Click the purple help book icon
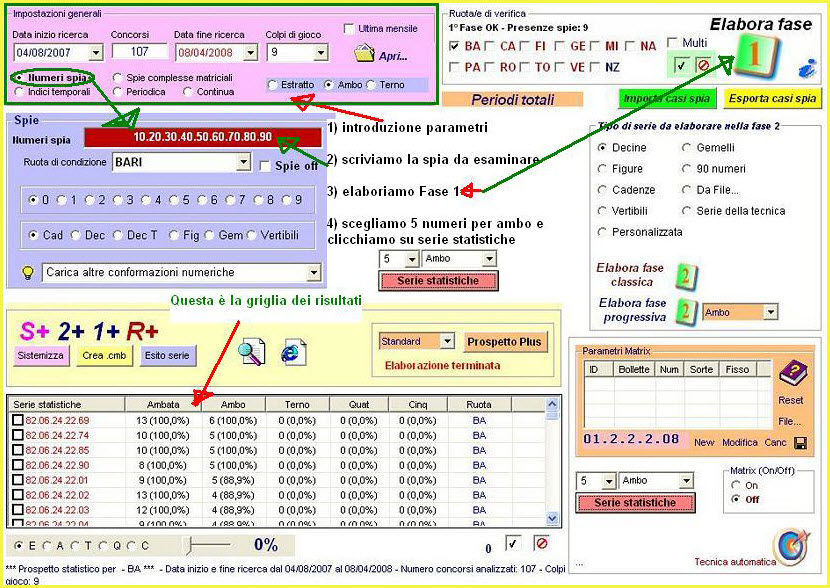 792,373
